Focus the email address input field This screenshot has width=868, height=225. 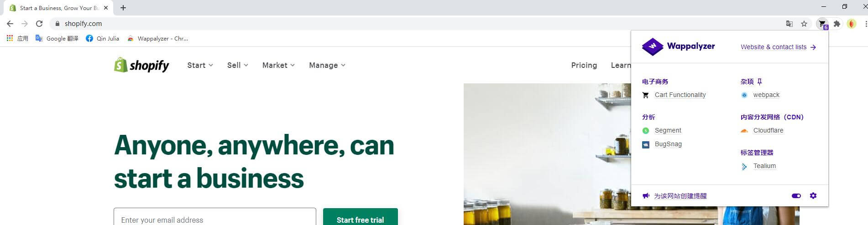tap(215, 217)
